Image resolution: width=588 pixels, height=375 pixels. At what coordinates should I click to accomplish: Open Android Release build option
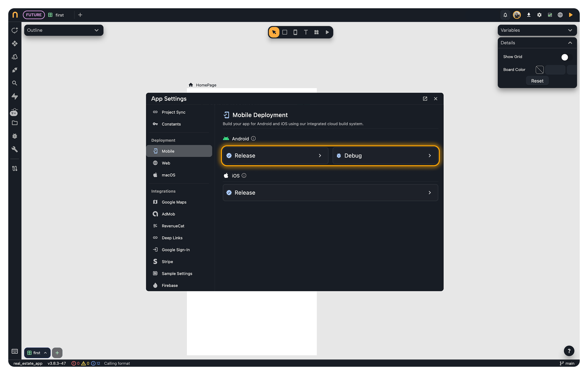[x=275, y=156]
